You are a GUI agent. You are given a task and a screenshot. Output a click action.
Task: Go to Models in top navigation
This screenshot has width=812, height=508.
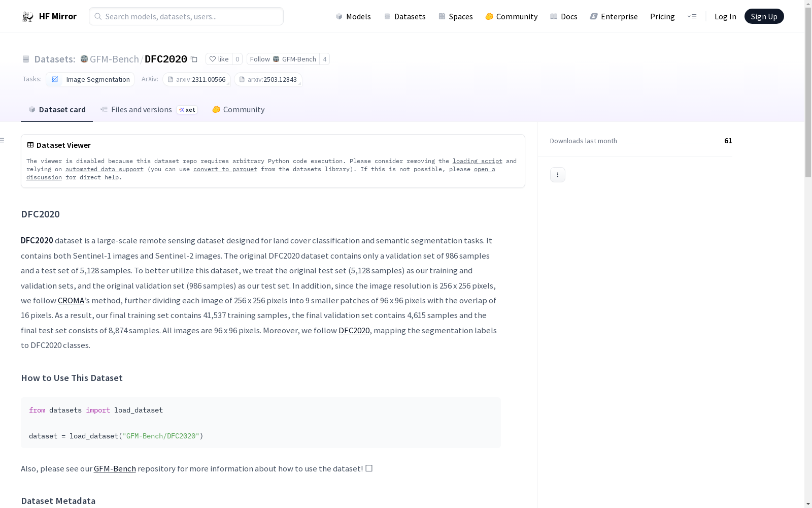tap(353, 16)
